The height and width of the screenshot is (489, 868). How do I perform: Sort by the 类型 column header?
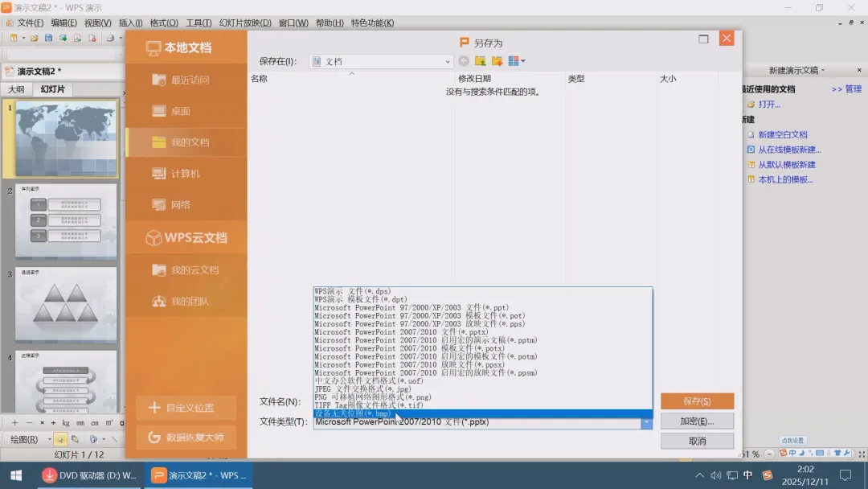(611, 79)
